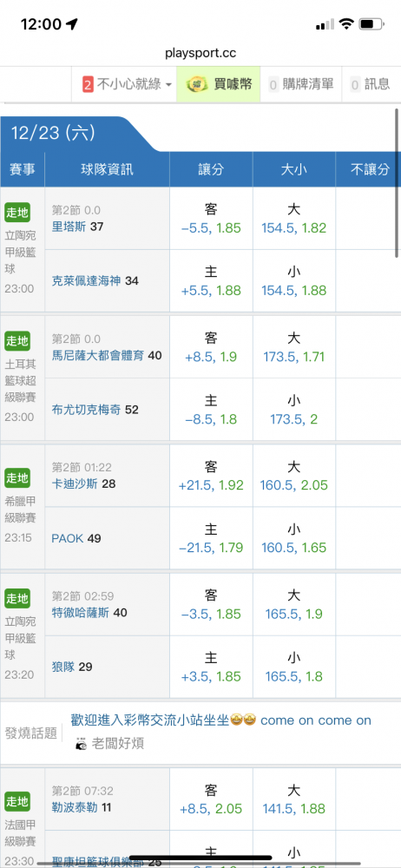Click the 走地 badge for 土耳其籃球超級聯賽
The image size is (401, 868).
click(x=17, y=340)
